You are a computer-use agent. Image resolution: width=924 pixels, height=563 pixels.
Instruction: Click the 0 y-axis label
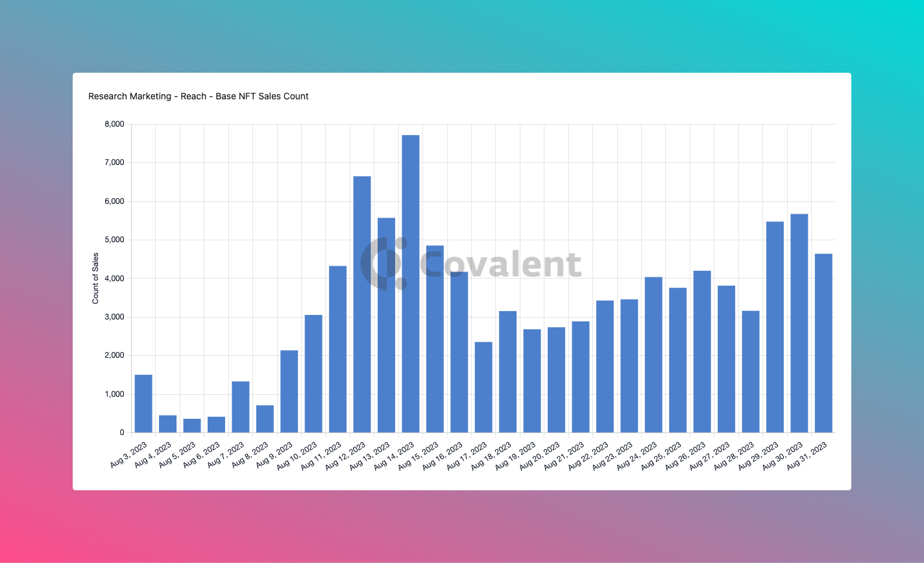(123, 432)
